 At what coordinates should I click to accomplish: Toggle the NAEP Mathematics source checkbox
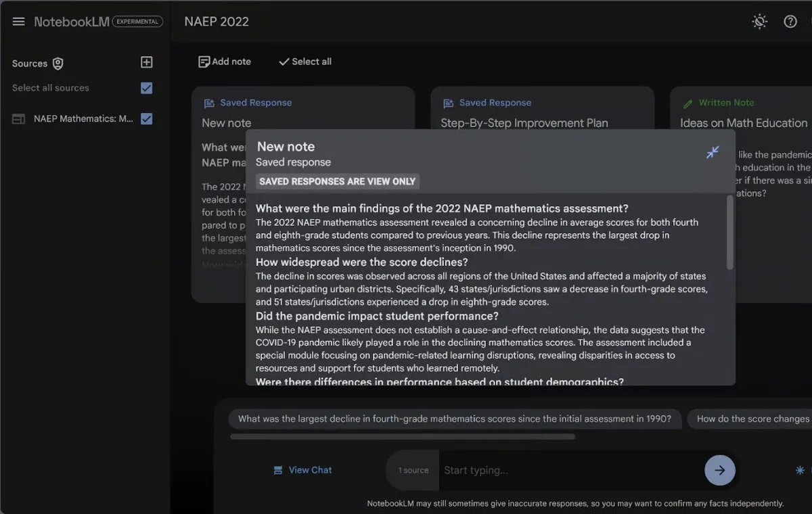pyautogui.click(x=146, y=119)
